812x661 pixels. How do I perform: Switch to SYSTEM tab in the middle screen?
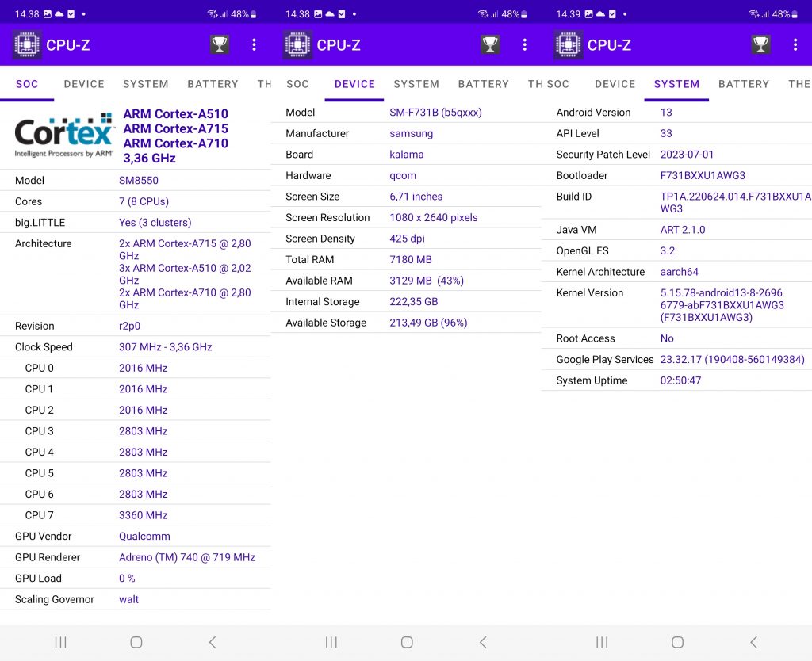[x=416, y=84]
